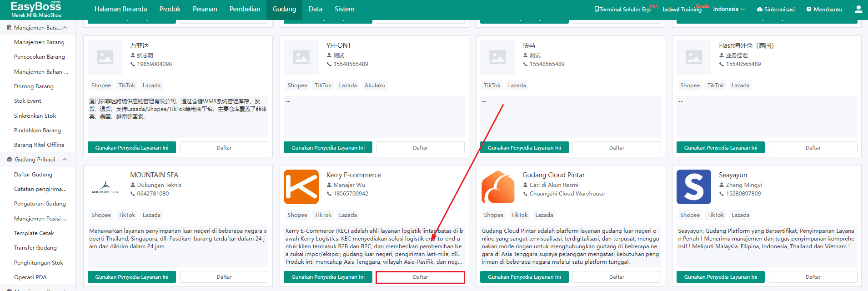Viewport: 868px width, 291px height.
Task: Click the EasyBoss logo
Action: [x=36, y=9]
